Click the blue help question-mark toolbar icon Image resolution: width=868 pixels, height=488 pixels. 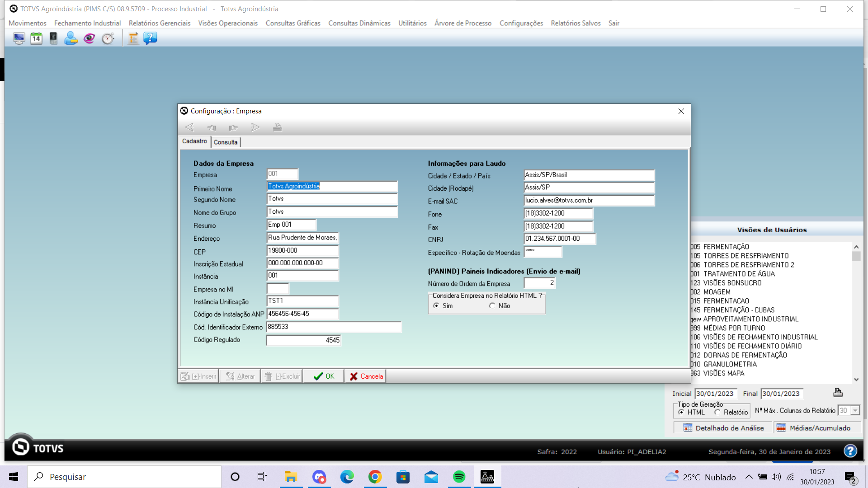150,38
